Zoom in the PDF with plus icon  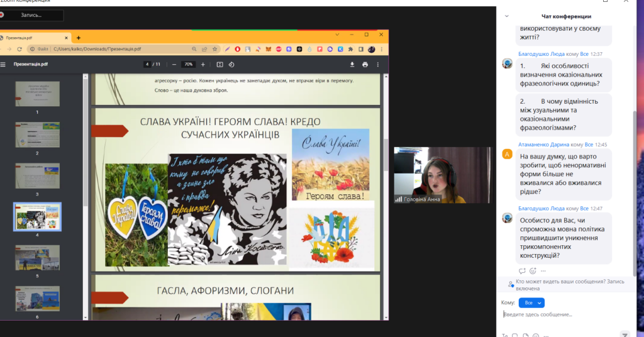click(203, 64)
